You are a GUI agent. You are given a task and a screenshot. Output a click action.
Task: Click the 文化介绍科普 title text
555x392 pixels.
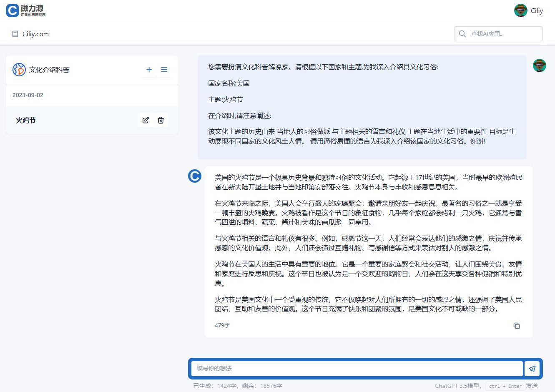49,70
